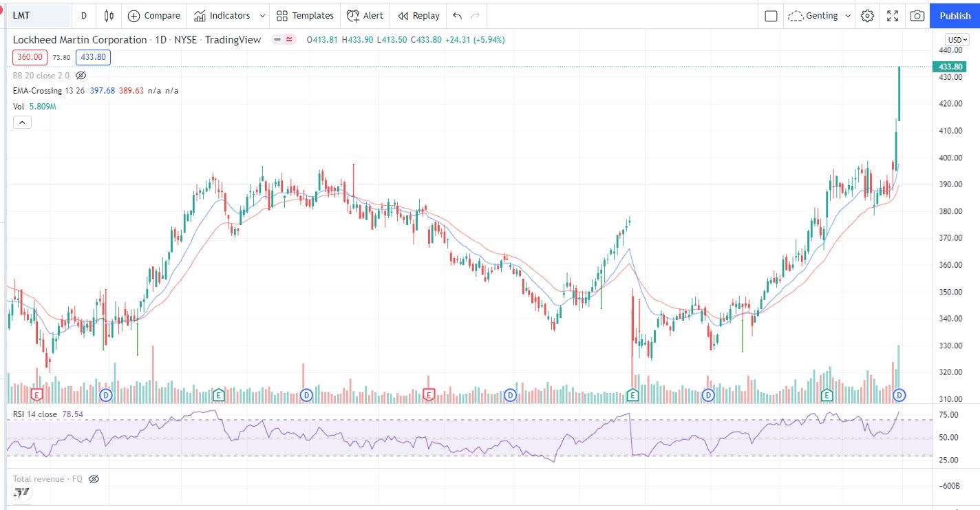Click the undo arrow icon
Screen dimensions: 980x510
458,16
